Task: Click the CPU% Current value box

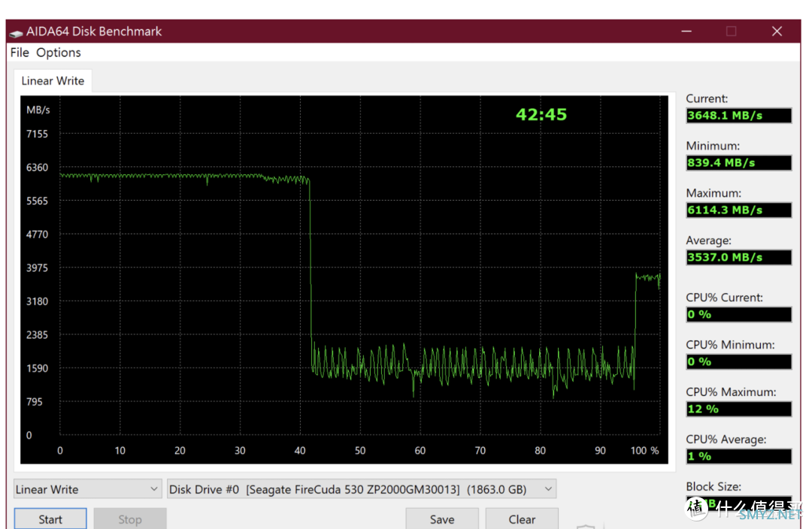Action: (738, 314)
